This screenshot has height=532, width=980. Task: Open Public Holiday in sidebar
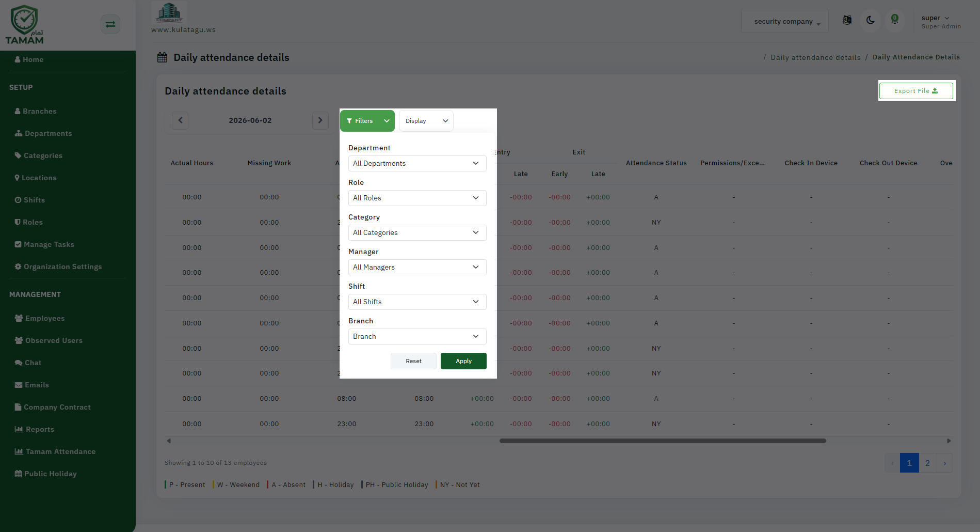pos(46,474)
